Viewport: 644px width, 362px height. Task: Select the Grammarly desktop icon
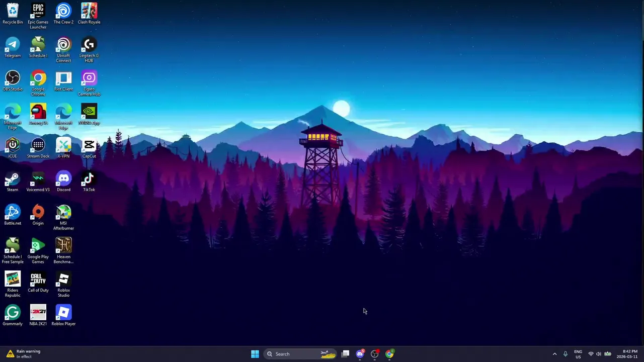tap(13, 316)
